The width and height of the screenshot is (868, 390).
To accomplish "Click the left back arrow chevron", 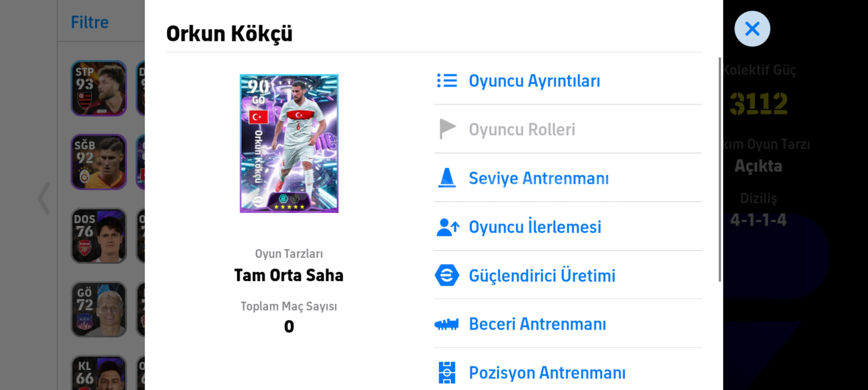I will 44,198.
